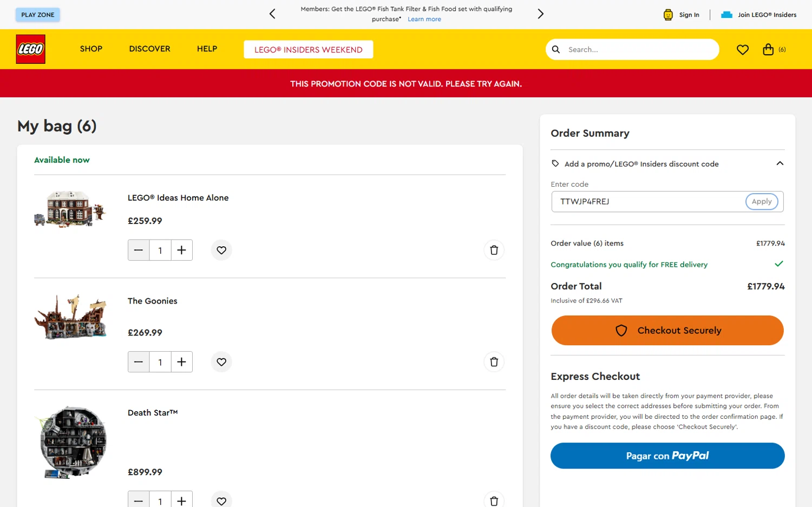Viewport: 812px width, 507px height.
Task: Show previous promotional banner message
Action: pos(272,14)
